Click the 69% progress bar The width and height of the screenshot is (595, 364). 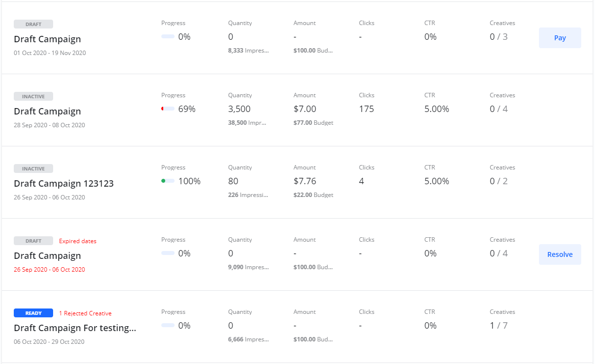coord(168,109)
